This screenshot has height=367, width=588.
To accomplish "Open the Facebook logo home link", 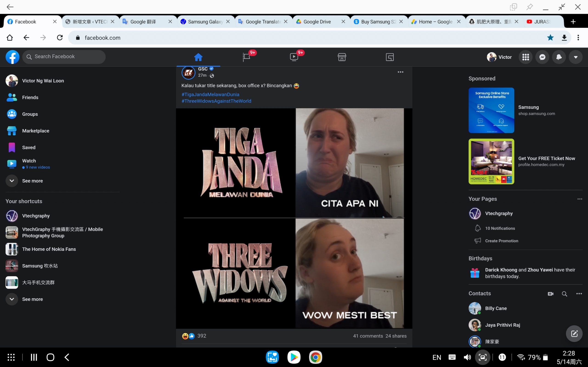I will point(12,57).
